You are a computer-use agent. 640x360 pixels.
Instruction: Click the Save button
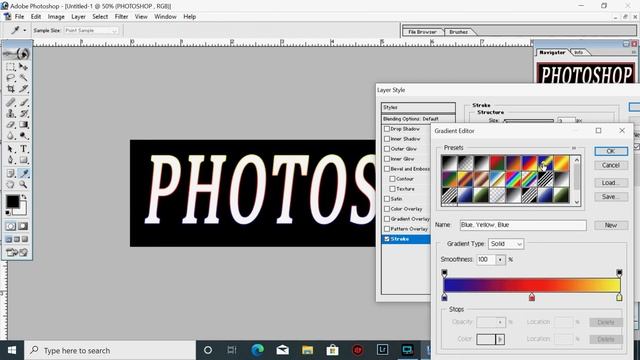coord(611,197)
